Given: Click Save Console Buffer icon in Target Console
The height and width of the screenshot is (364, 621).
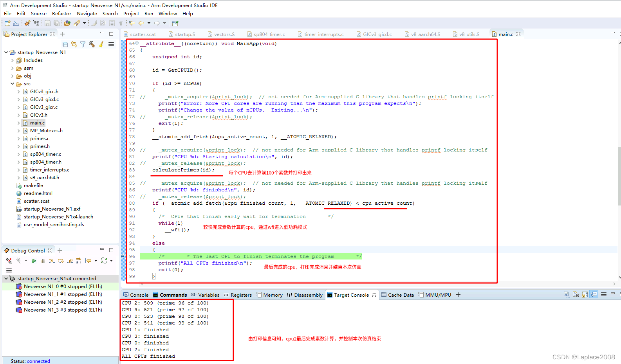Looking at the screenshot, I should (566, 295).
